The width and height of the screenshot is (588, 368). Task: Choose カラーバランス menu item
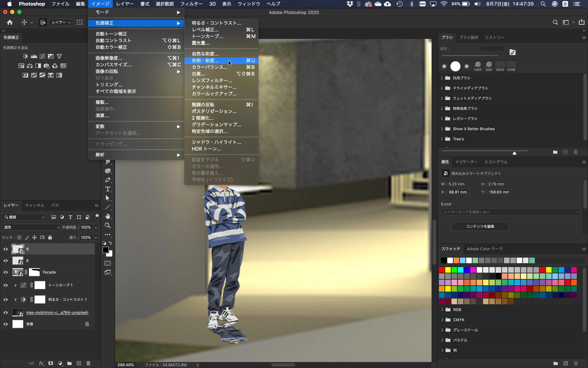coord(221,67)
